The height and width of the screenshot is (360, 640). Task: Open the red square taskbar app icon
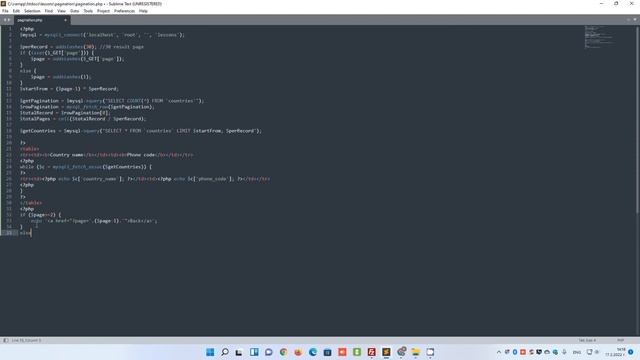coord(342,352)
